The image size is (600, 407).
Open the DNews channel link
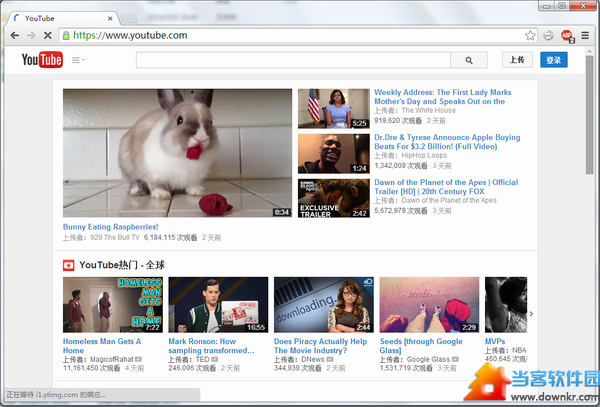click(x=313, y=360)
